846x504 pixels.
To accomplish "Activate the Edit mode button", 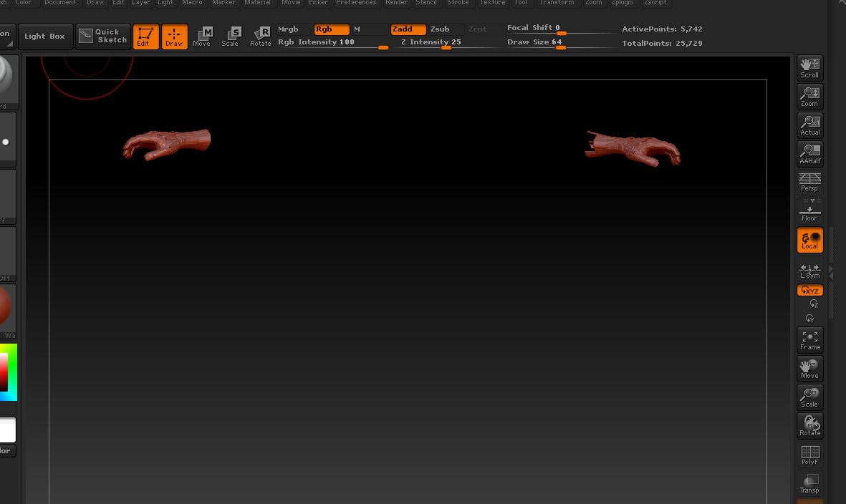I will point(145,37).
